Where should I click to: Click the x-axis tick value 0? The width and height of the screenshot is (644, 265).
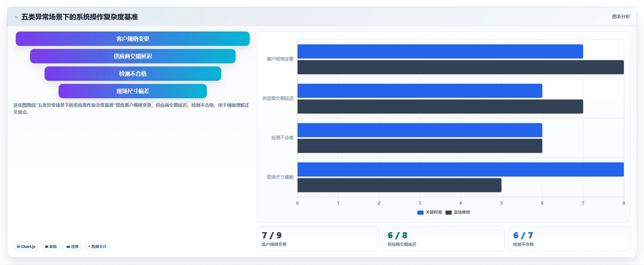[297, 203]
